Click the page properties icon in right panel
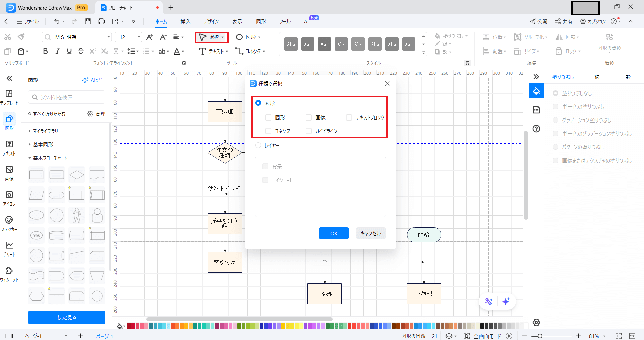The width and height of the screenshot is (644, 340). [x=536, y=110]
